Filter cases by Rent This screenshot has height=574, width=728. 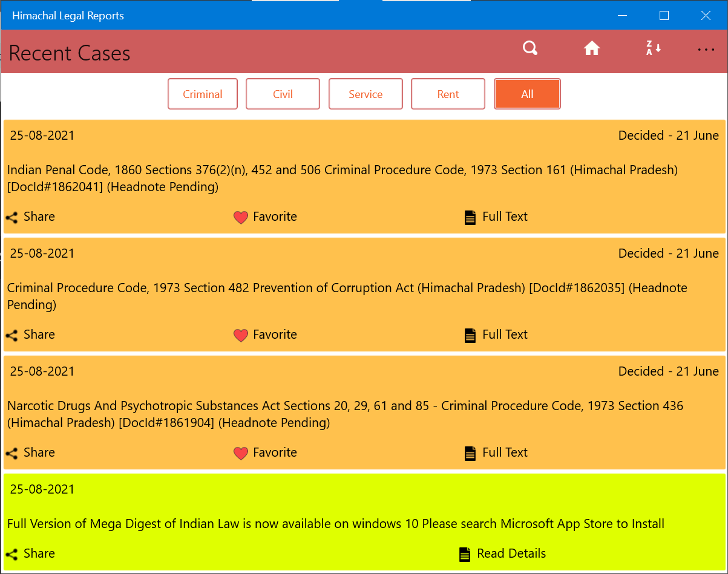click(448, 94)
